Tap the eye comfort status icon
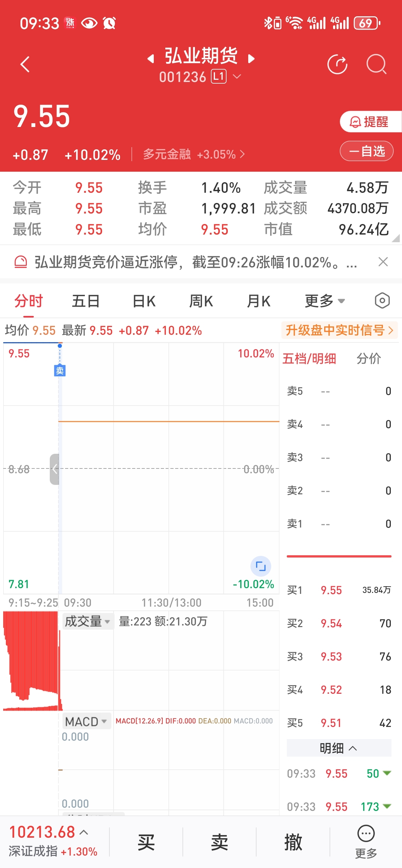This screenshot has width=402, height=868. click(89, 23)
